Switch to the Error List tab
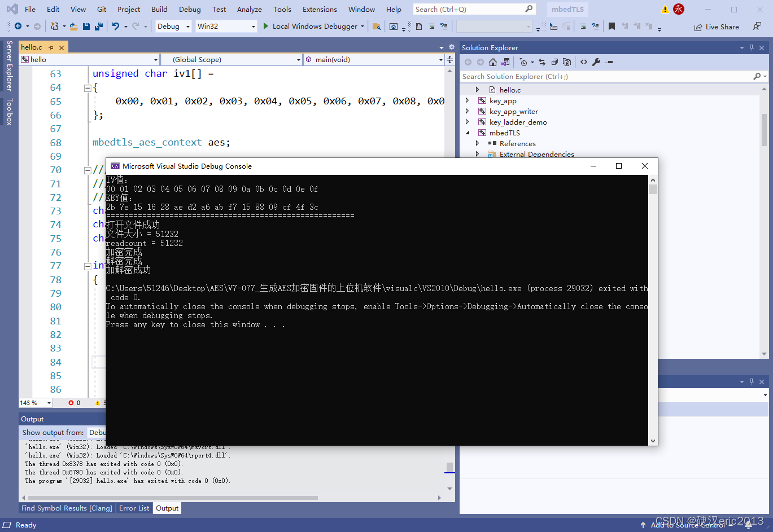 [134, 508]
